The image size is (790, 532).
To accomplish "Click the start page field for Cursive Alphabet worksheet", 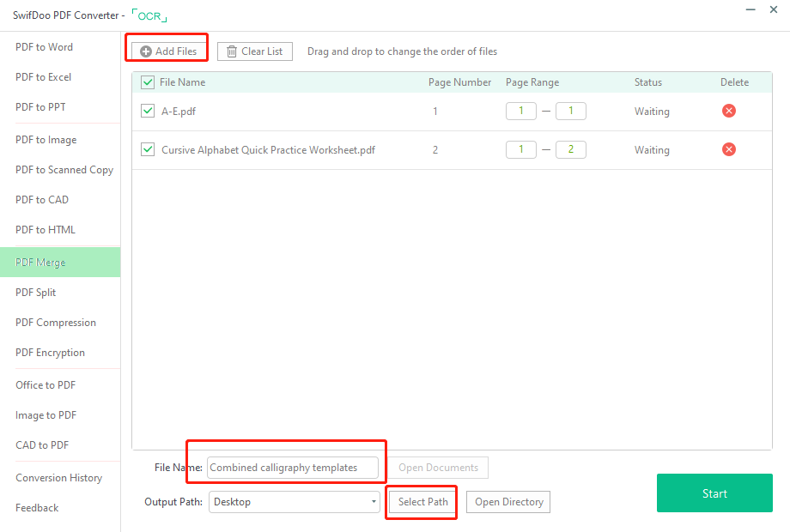I will coord(521,149).
